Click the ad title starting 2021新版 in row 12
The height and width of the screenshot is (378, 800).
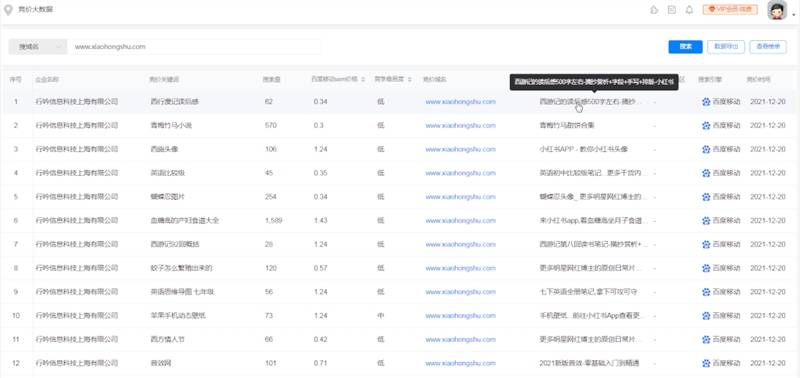[589, 364]
